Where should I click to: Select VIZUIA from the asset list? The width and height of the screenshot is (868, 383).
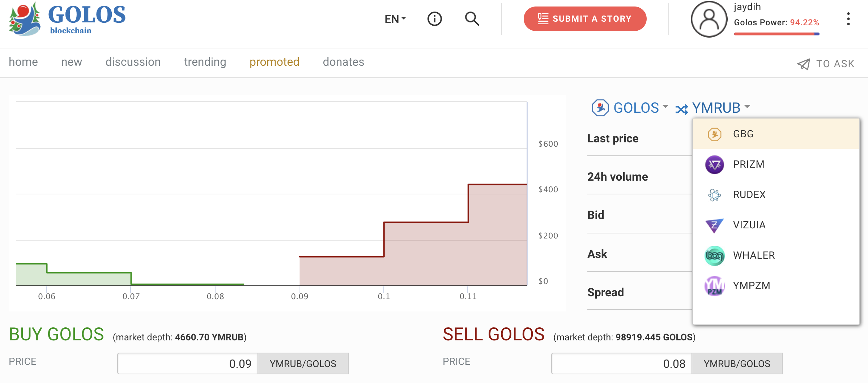click(x=749, y=225)
